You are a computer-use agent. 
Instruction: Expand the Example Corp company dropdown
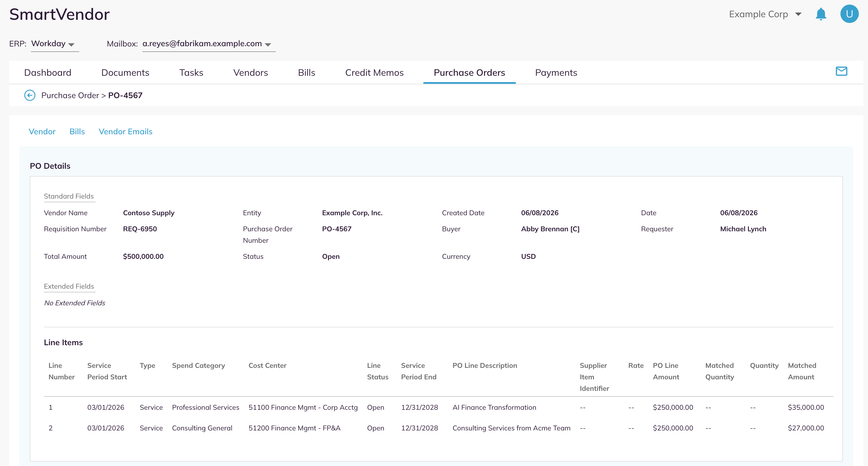tap(765, 14)
